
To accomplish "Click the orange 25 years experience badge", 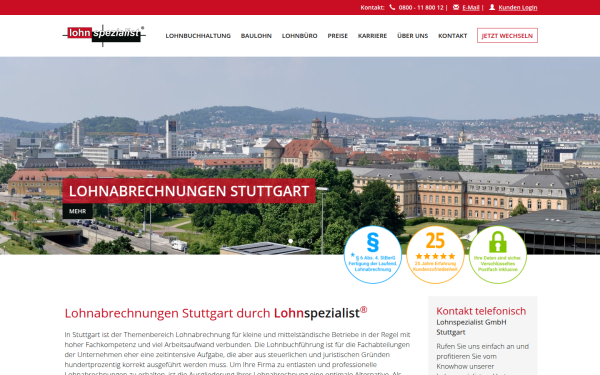I will 435,255.
